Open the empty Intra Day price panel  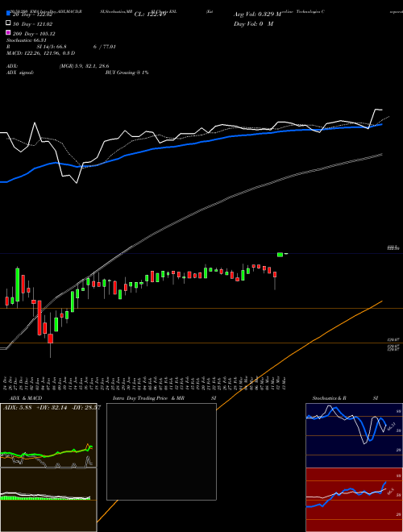click(x=161, y=451)
